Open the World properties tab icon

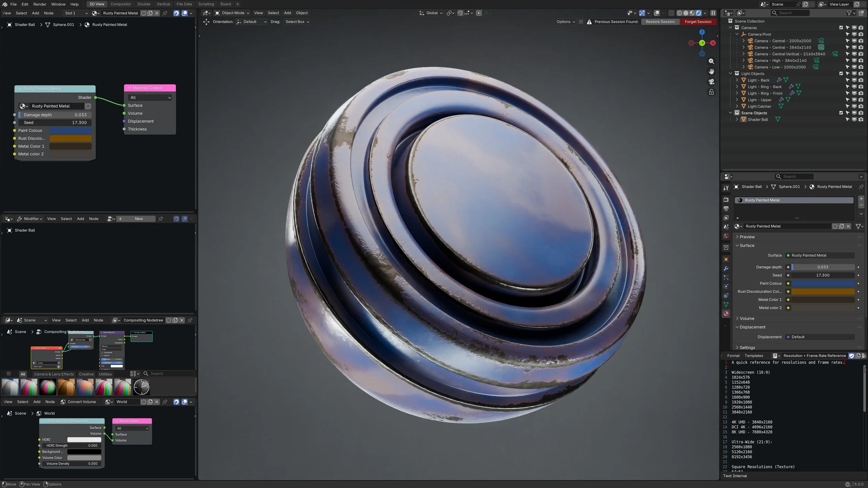[x=726, y=236]
